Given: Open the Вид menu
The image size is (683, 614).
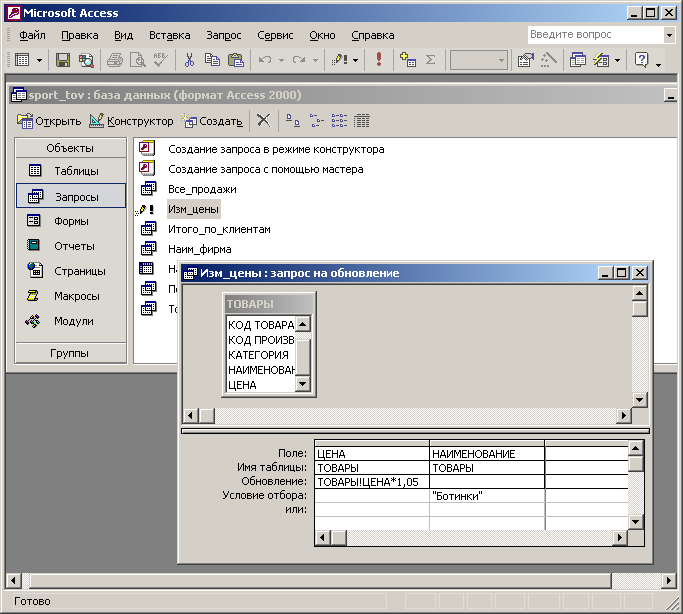Looking at the screenshot, I should point(124,35).
